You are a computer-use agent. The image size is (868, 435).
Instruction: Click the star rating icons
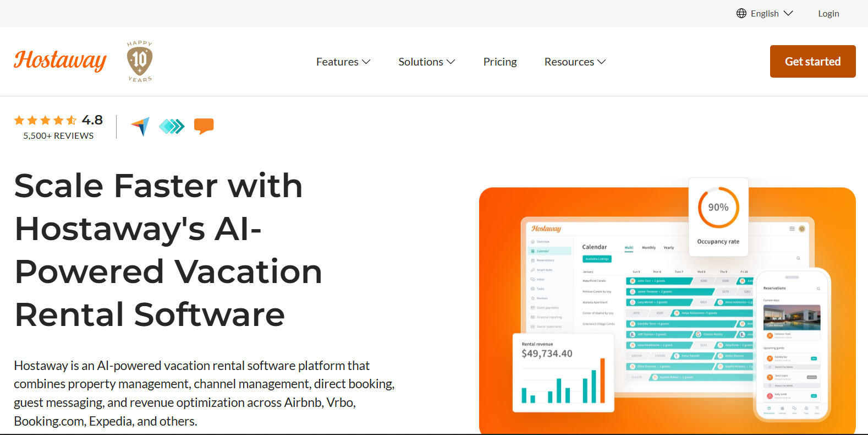coord(45,120)
